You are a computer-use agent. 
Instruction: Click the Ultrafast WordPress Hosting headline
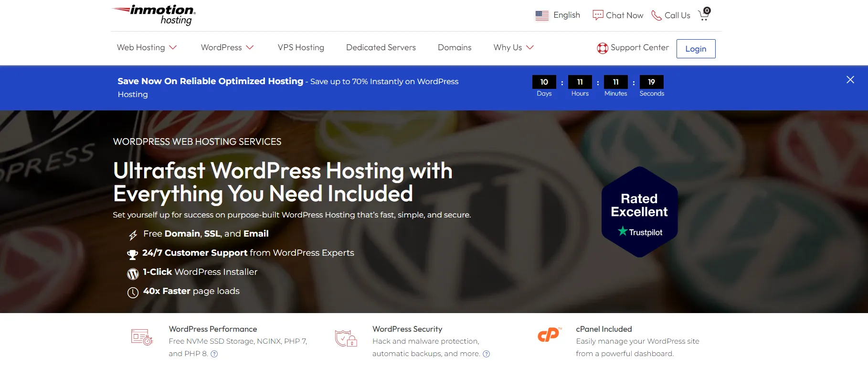tap(283, 182)
